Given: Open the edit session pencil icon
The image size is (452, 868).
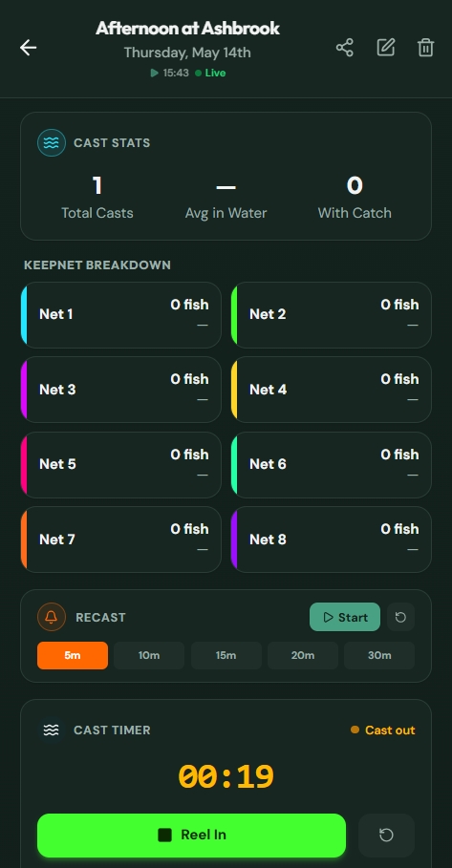Looking at the screenshot, I should (x=385, y=48).
